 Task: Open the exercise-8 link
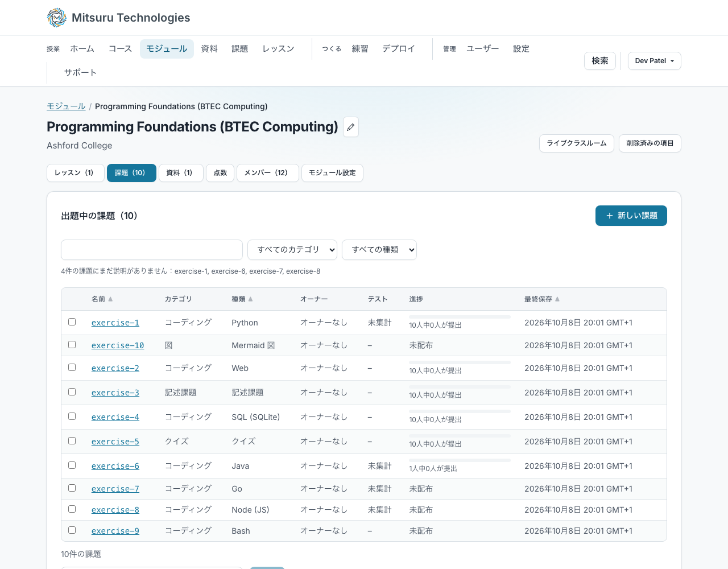[x=115, y=510]
